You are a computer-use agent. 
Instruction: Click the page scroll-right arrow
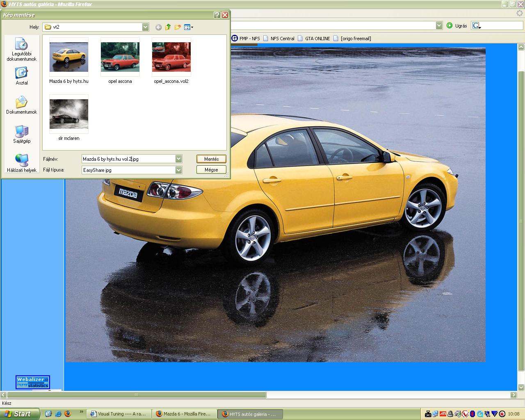pos(514,395)
